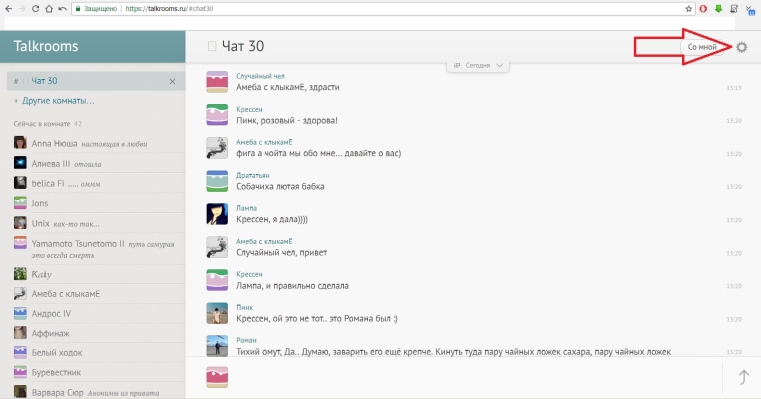Click message 'Лампа, и правильно сделала'
Screen dimensions: 761x399
point(292,286)
